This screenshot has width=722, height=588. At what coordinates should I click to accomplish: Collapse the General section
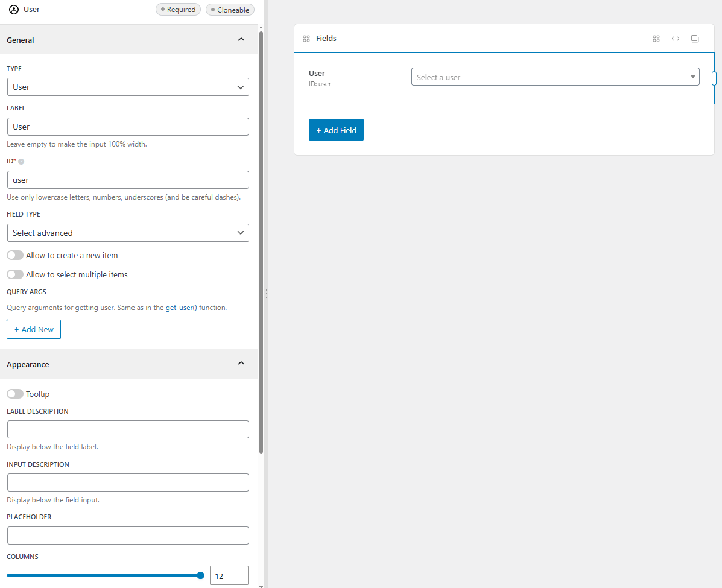tap(241, 40)
